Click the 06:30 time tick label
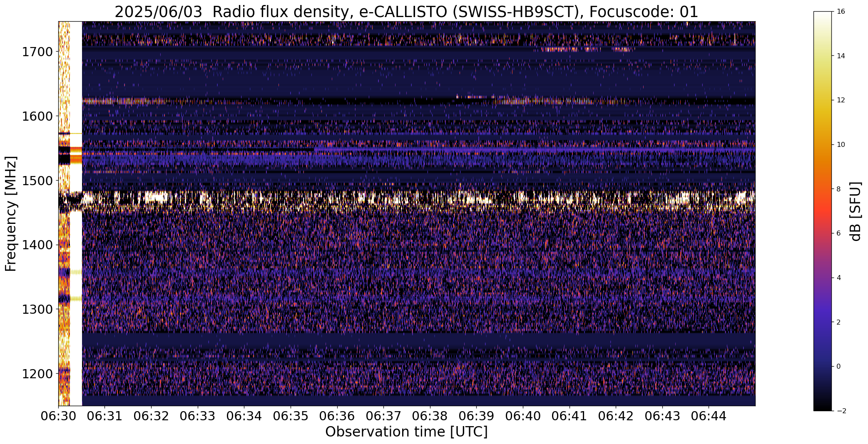The image size is (868, 444). coord(58,416)
